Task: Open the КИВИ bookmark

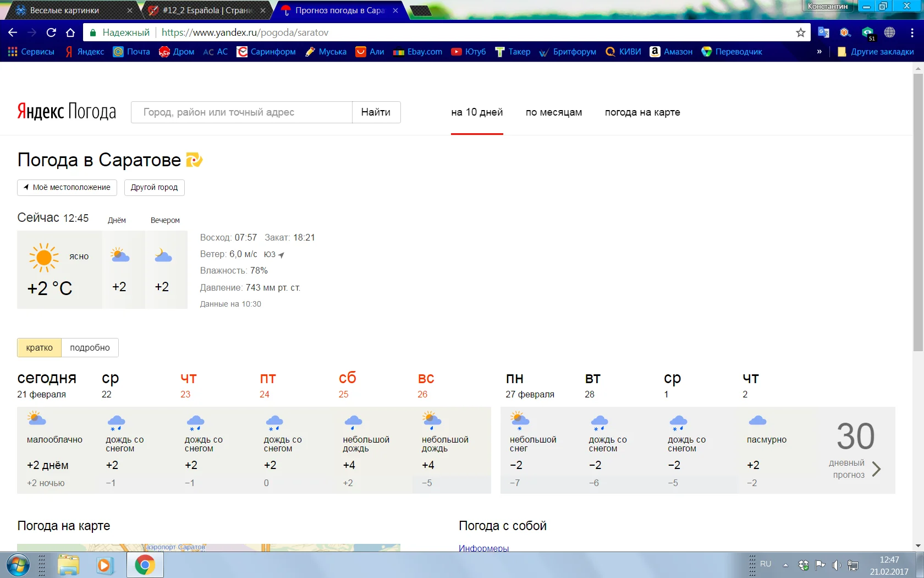Action: (623, 52)
